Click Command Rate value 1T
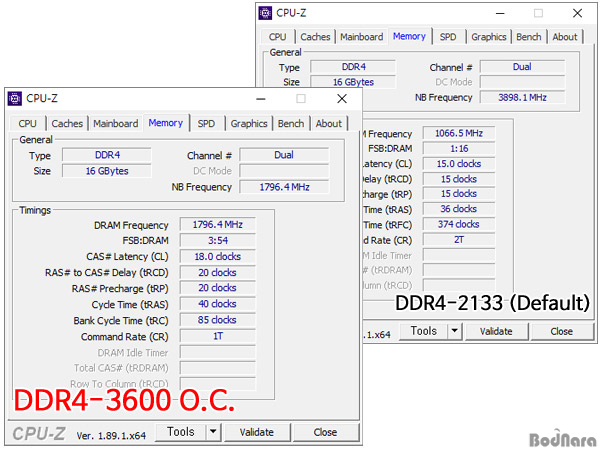 pos(217,336)
